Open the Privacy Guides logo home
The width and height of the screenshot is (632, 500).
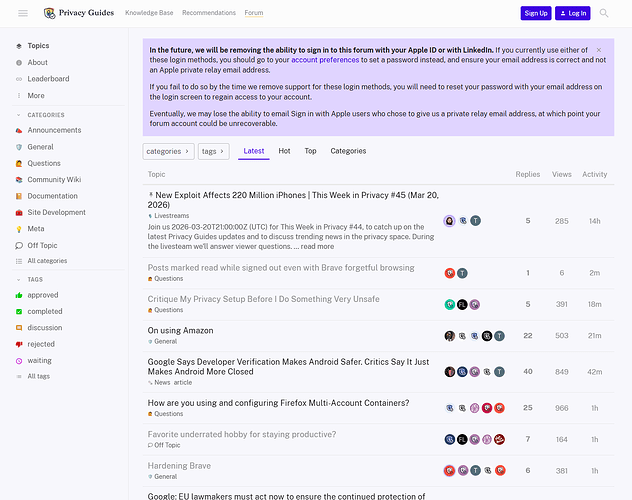(x=79, y=13)
